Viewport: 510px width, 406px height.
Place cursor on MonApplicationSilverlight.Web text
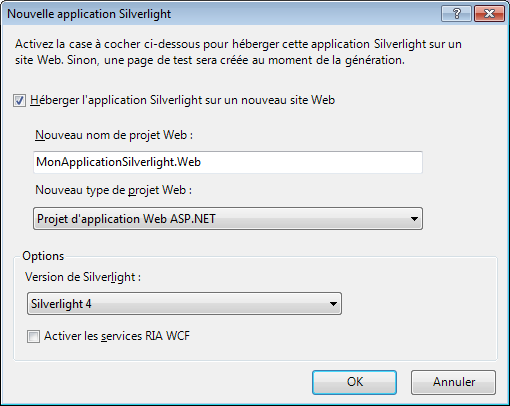point(118,162)
